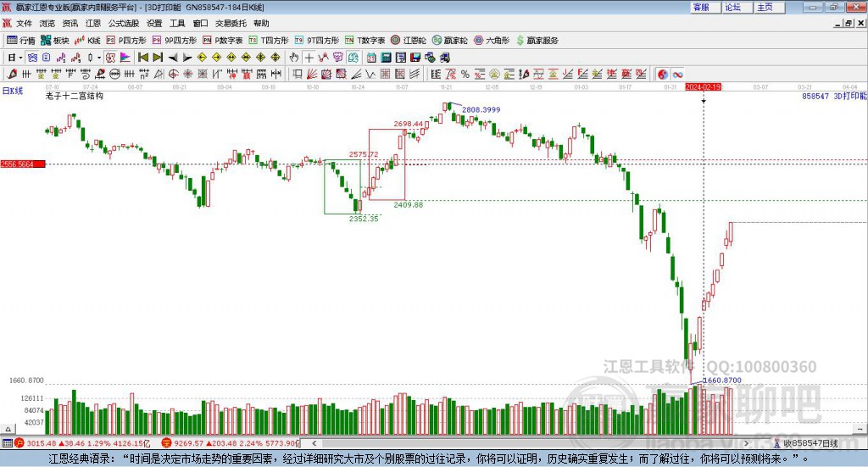Open the 板块 sector view

point(54,41)
